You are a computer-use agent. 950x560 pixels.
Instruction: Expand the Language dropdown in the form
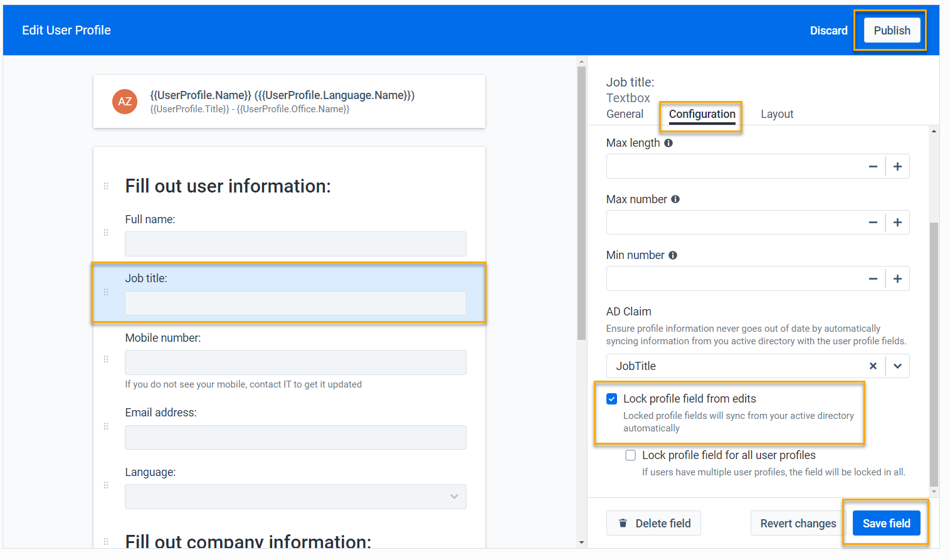pos(453,496)
